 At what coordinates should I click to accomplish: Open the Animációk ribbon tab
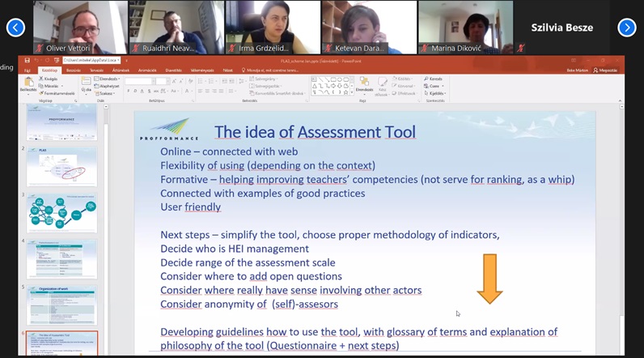(x=146, y=70)
